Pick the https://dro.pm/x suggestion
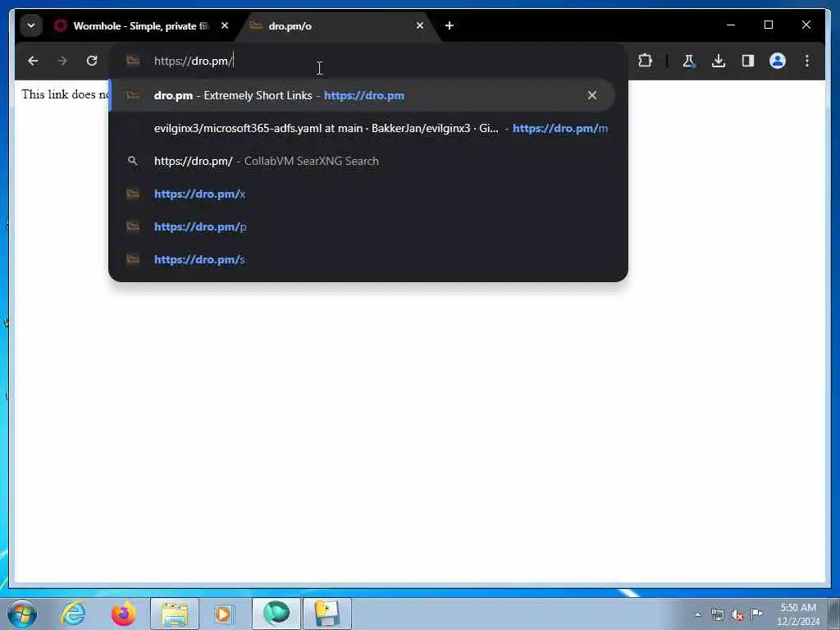Screen dimensions: 840x630 pyautogui.click(x=368, y=194)
